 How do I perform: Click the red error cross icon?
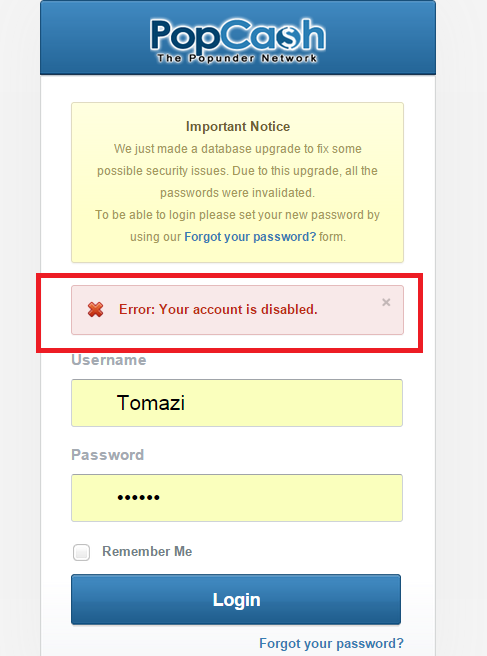tap(95, 310)
